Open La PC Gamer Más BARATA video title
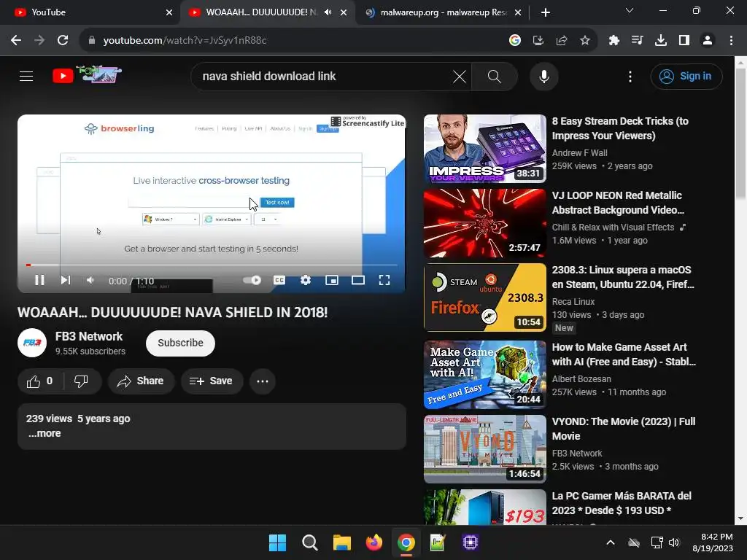The image size is (747, 560). click(622, 503)
